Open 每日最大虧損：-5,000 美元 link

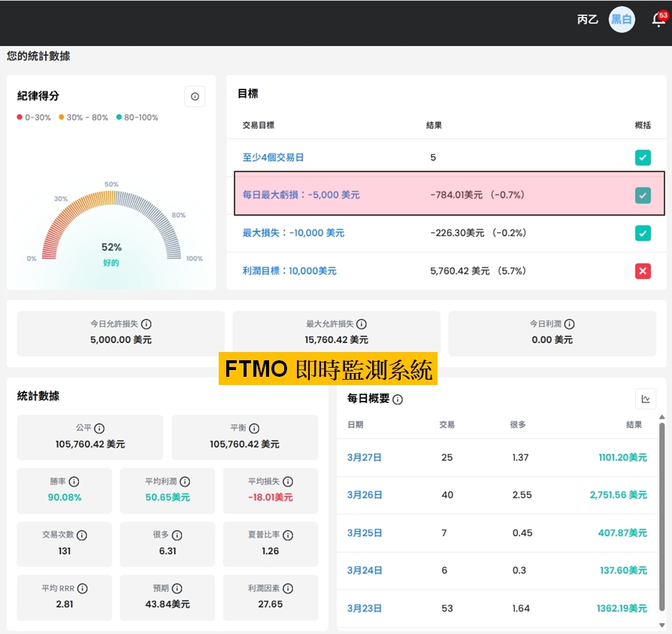[x=301, y=195]
